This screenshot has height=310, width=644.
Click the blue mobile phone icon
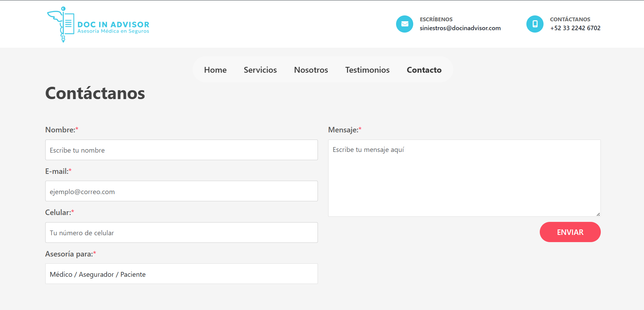[535, 24]
